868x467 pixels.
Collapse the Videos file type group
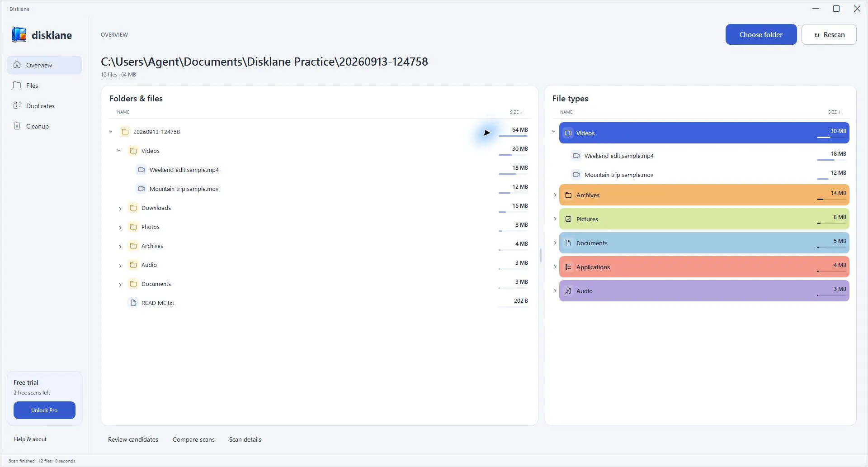click(x=554, y=132)
